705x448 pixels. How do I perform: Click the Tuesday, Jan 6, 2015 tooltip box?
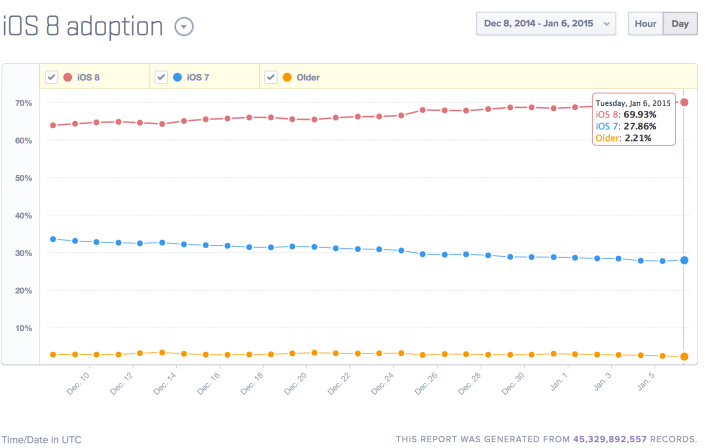[634, 120]
